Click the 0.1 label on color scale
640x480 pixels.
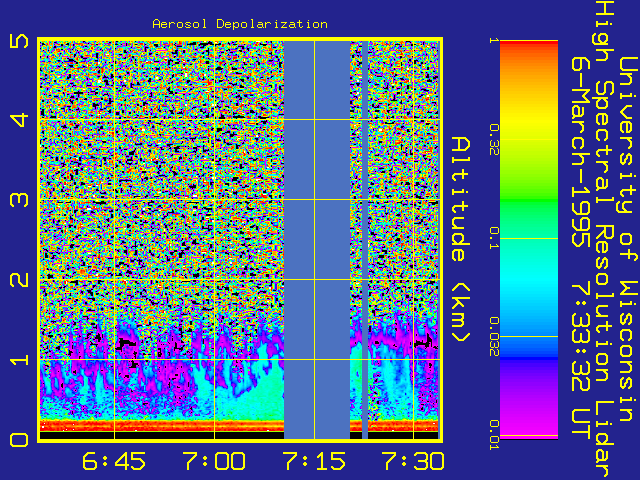pyautogui.click(x=494, y=238)
